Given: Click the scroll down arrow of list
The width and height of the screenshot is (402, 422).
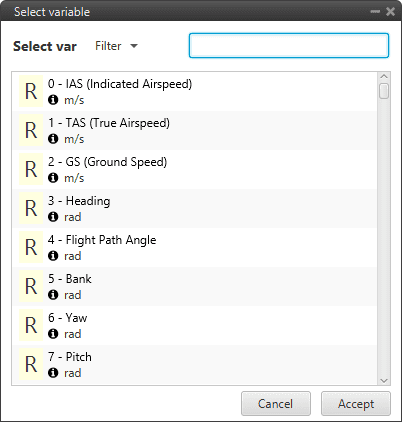Looking at the screenshot, I should [384, 380].
